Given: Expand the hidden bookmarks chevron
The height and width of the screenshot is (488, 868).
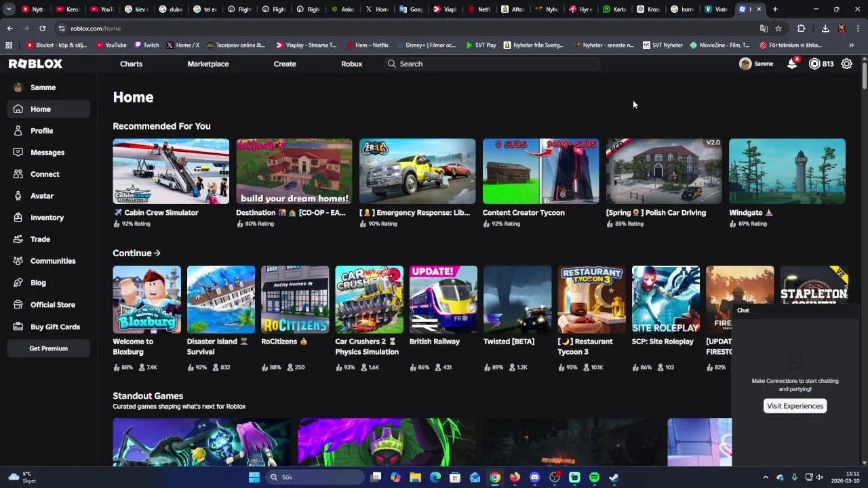Looking at the screenshot, I should pos(852,45).
